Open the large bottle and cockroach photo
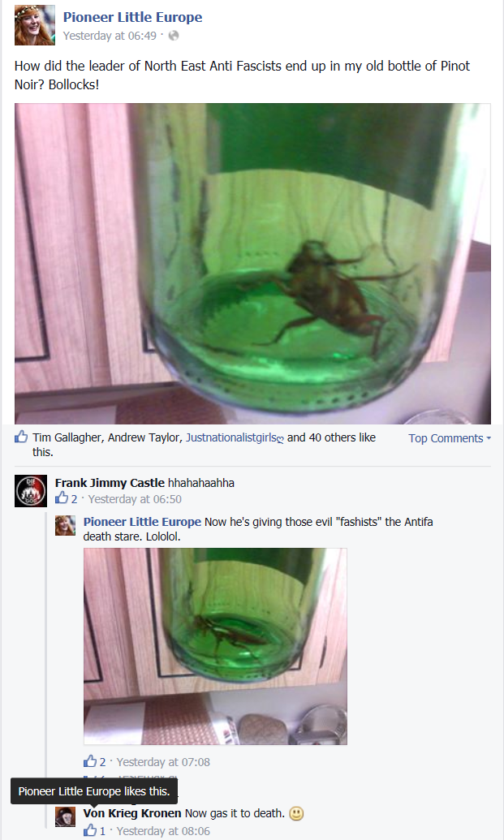 click(252, 264)
